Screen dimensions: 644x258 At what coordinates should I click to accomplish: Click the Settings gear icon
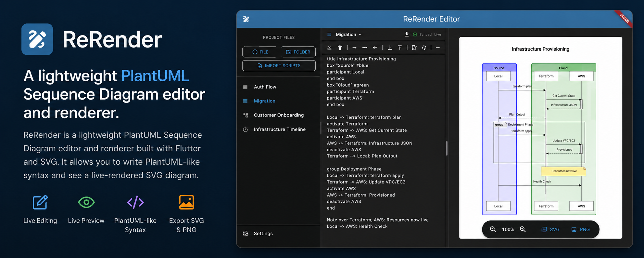click(246, 234)
